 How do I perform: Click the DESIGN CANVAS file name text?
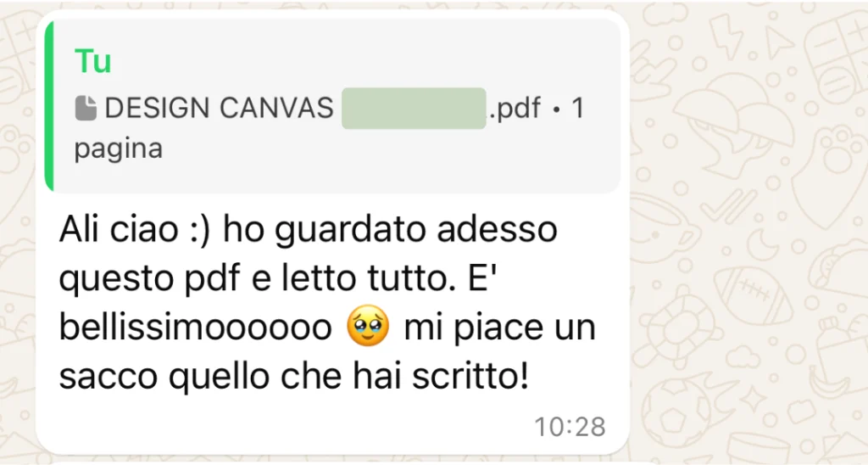click(219, 108)
